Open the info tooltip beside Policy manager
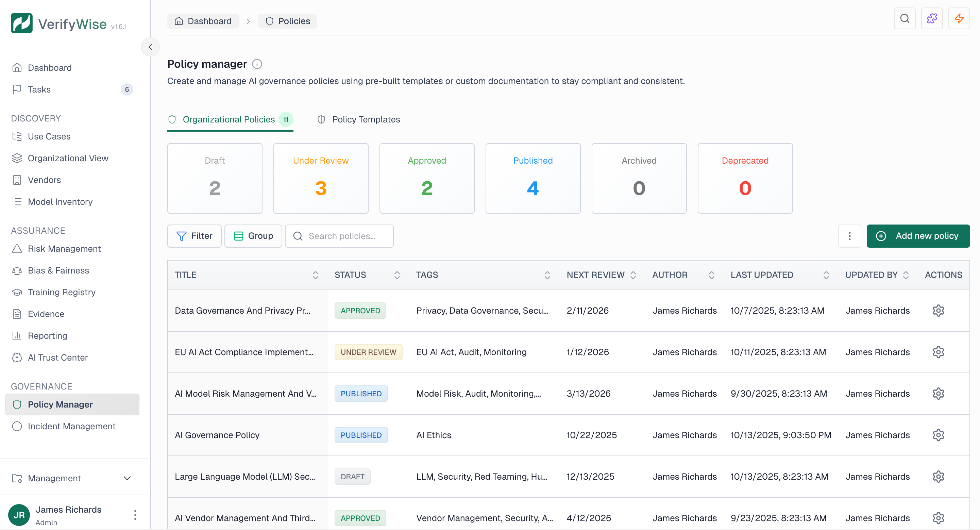980x530 pixels. coord(257,64)
